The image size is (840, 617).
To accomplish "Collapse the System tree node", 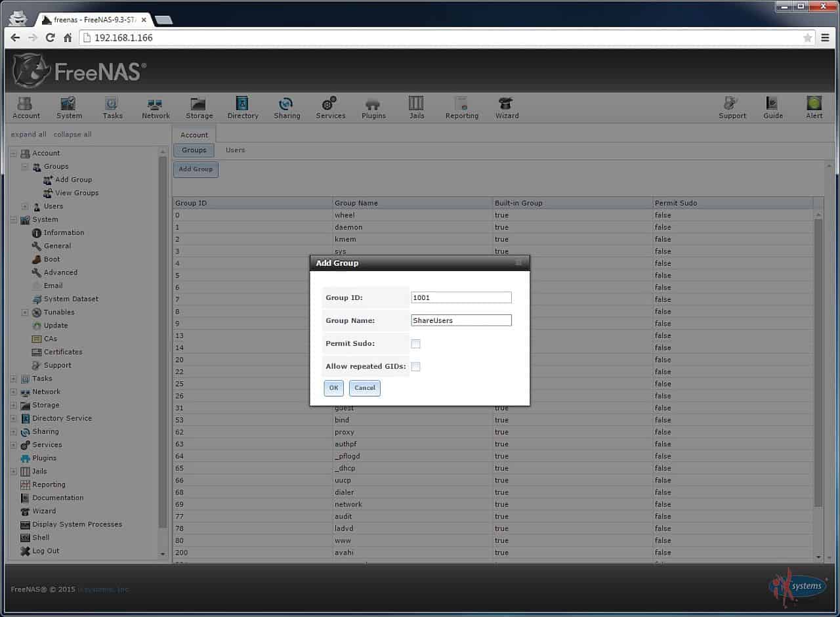I will click(x=14, y=219).
